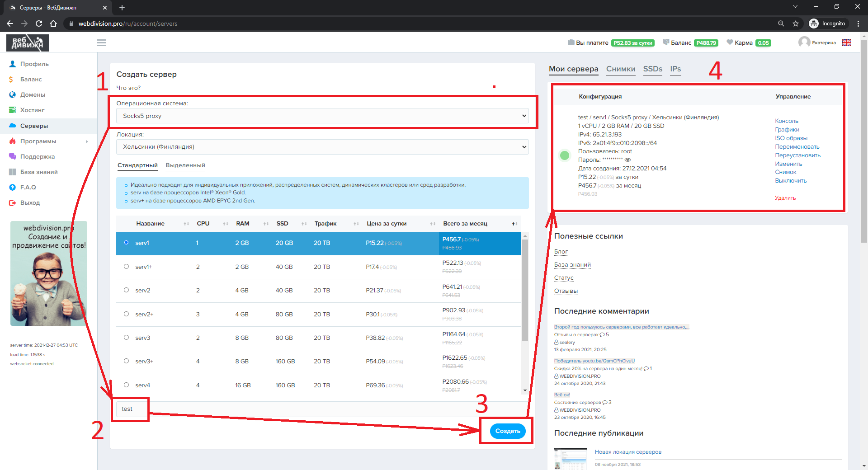Expand the Programs sidebar submenu
868x470 pixels.
86,141
